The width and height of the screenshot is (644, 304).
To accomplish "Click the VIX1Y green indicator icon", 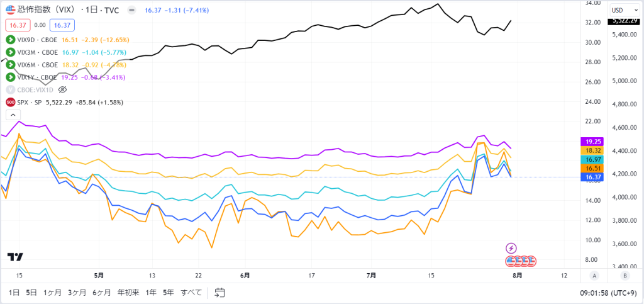I will tap(11, 77).
